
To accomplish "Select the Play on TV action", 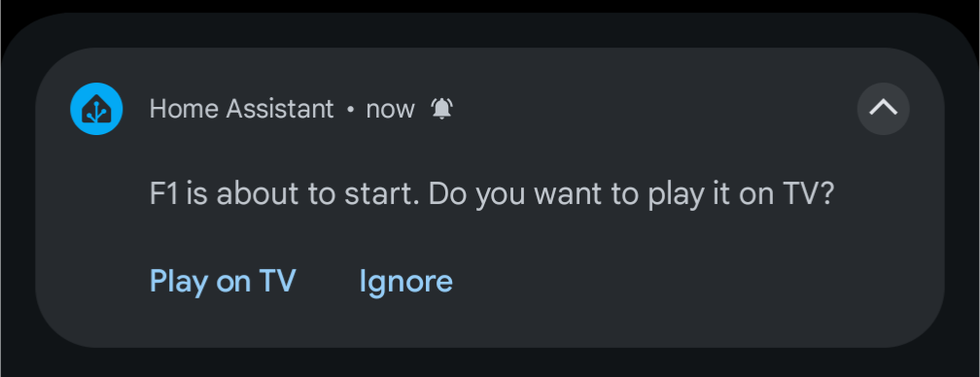I will tap(223, 281).
